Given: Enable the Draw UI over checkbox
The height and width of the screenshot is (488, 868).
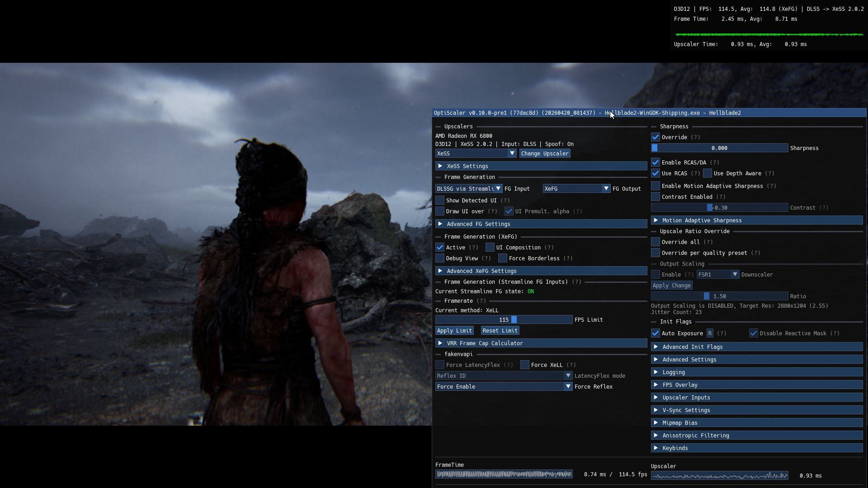Looking at the screenshot, I should coord(440,211).
